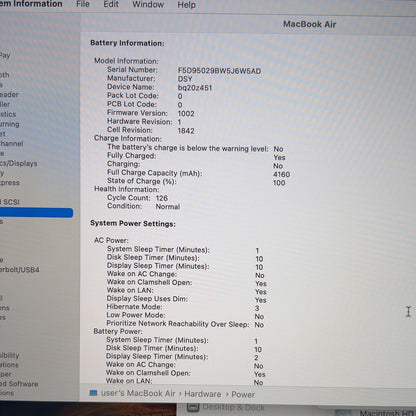This screenshot has height=416, width=416.
Task: Click Hibernate Mode value 3
Action: coord(257,308)
